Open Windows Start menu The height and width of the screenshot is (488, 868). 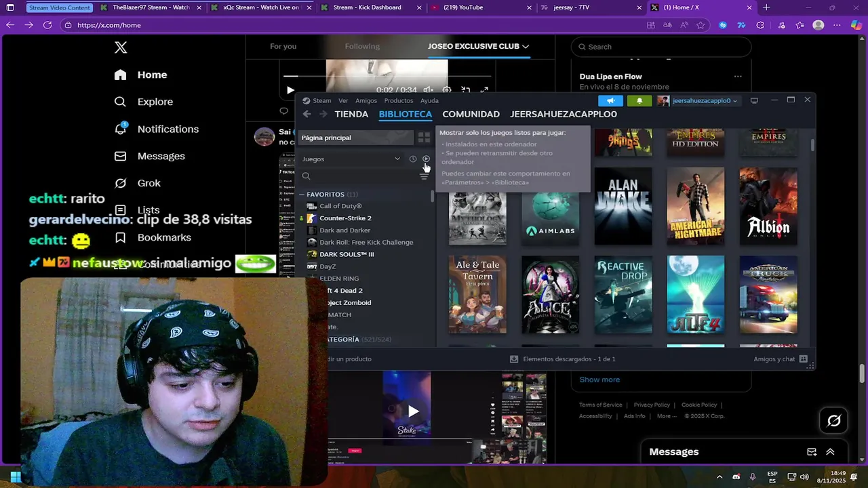click(15, 476)
